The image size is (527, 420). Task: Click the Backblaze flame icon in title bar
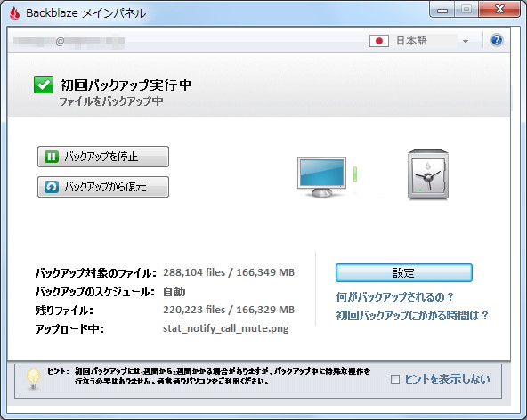[x=14, y=13]
